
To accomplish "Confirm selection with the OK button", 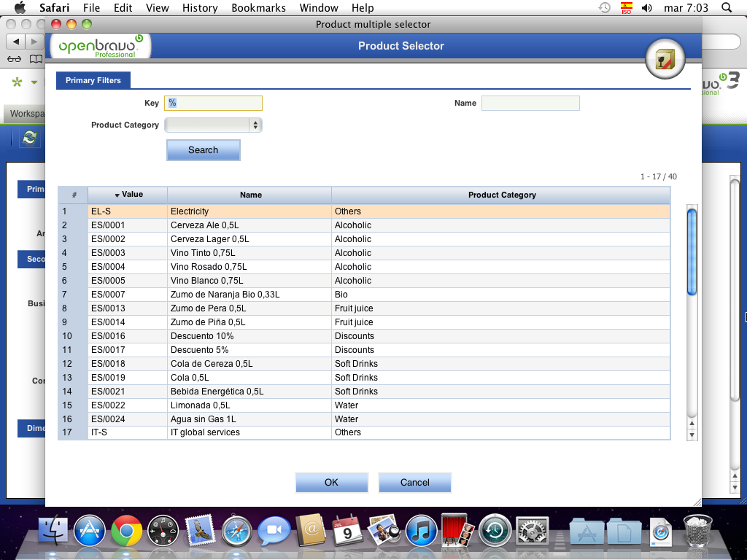I will (x=331, y=483).
